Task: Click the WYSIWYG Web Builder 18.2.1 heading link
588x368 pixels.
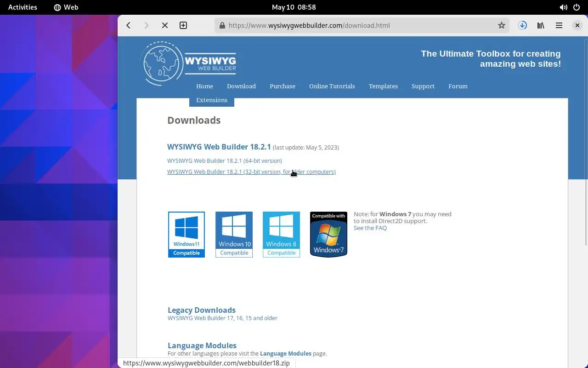Action: [x=219, y=147]
